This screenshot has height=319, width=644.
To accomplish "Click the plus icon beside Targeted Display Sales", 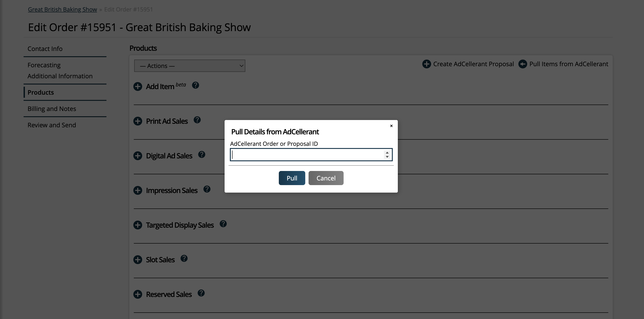I will (x=138, y=225).
